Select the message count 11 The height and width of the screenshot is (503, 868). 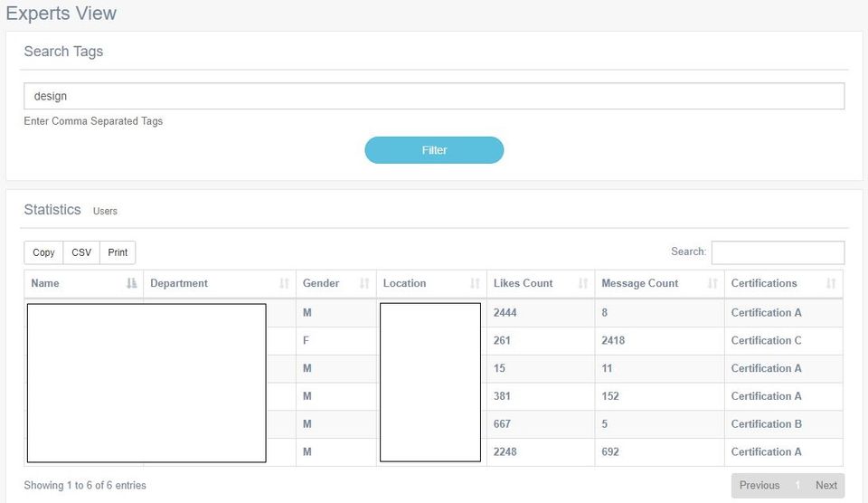pos(607,368)
